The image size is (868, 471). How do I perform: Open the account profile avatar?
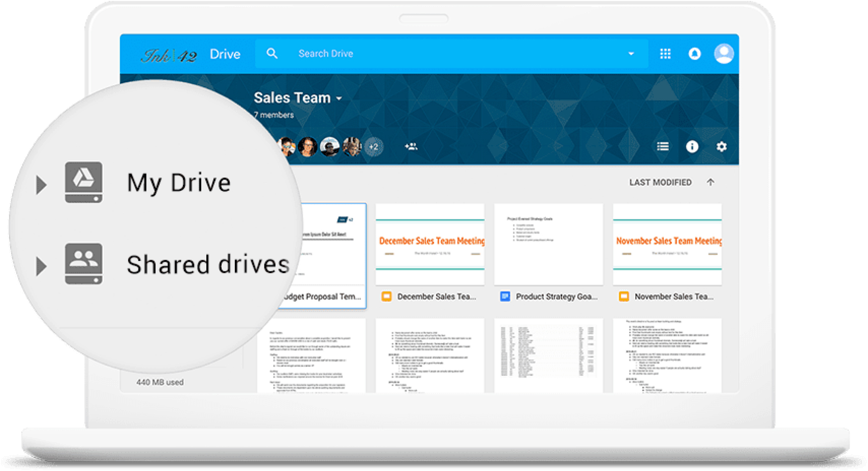click(724, 54)
